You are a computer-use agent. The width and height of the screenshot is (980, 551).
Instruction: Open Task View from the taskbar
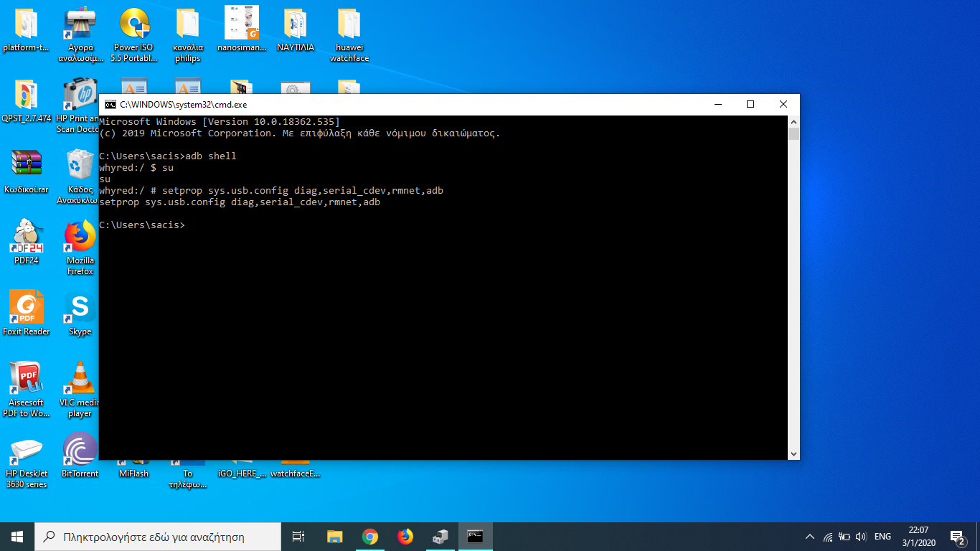[x=298, y=537]
